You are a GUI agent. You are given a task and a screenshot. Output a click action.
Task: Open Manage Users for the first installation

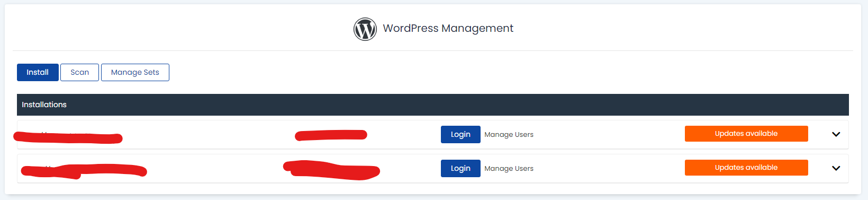click(509, 135)
